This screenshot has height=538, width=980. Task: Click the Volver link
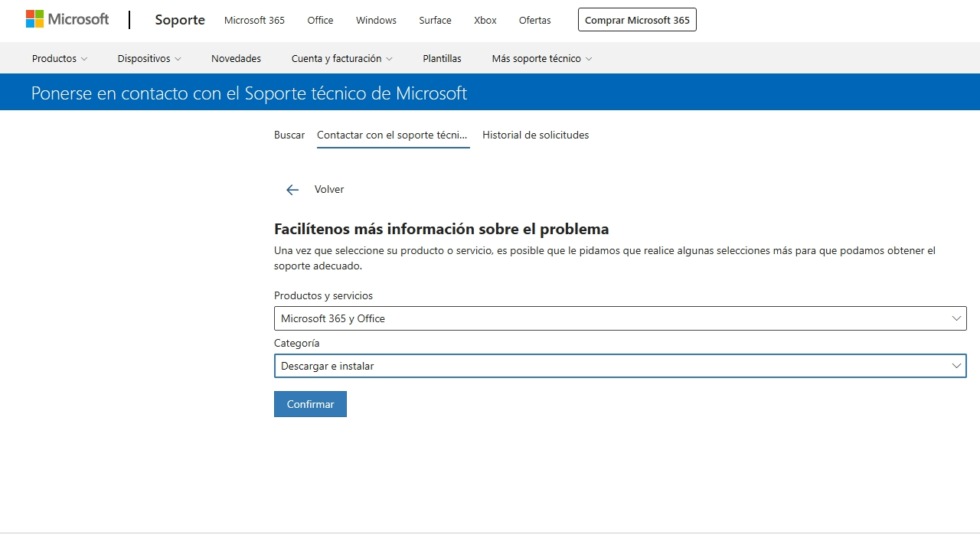tap(329, 189)
